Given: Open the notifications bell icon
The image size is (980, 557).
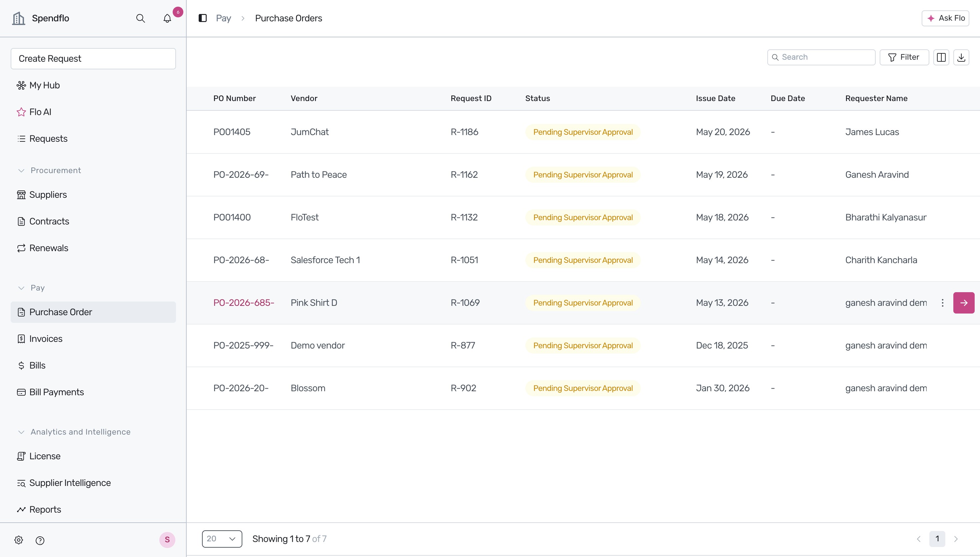Looking at the screenshot, I should 167,18.
